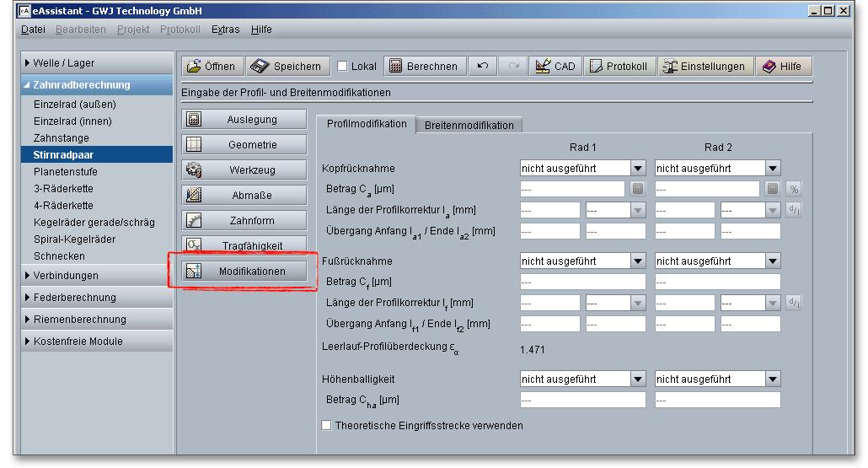868x468 pixels.
Task: Click the Öffnen folder icon button
Action: [x=212, y=67]
